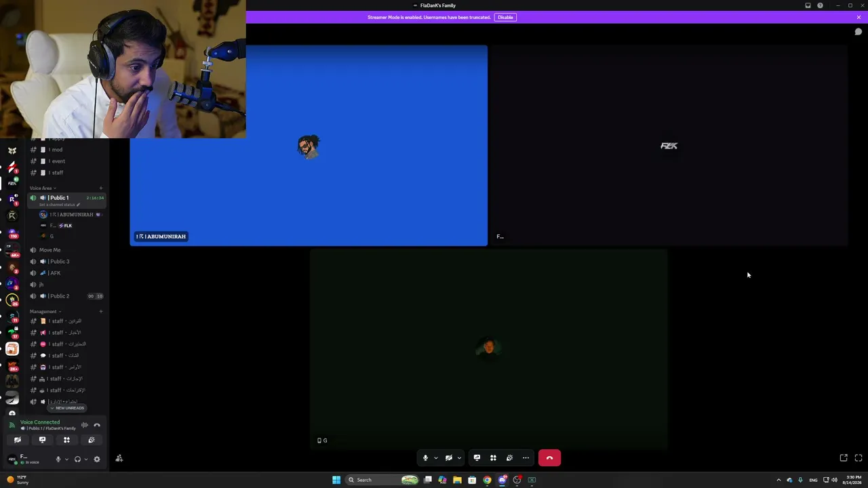Open more options in the call control bar

click(x=526, y=458)
